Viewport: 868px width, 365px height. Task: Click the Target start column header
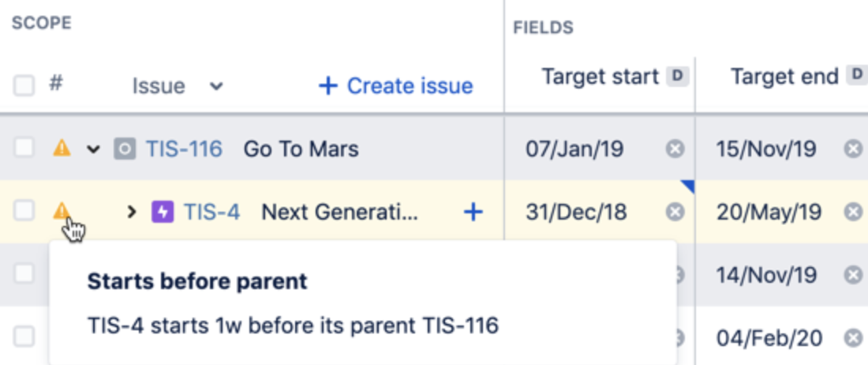coord(600,77)
